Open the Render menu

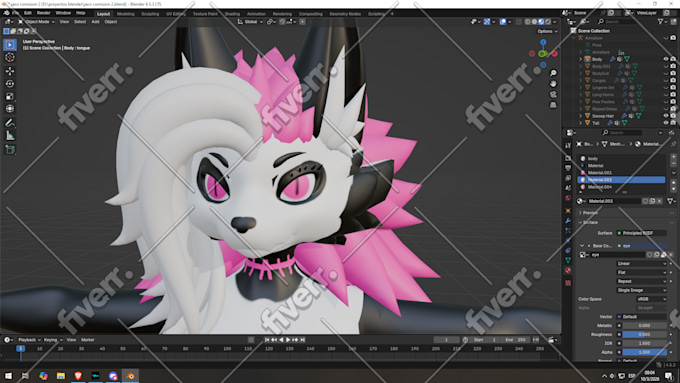click(x=43, y=13)
